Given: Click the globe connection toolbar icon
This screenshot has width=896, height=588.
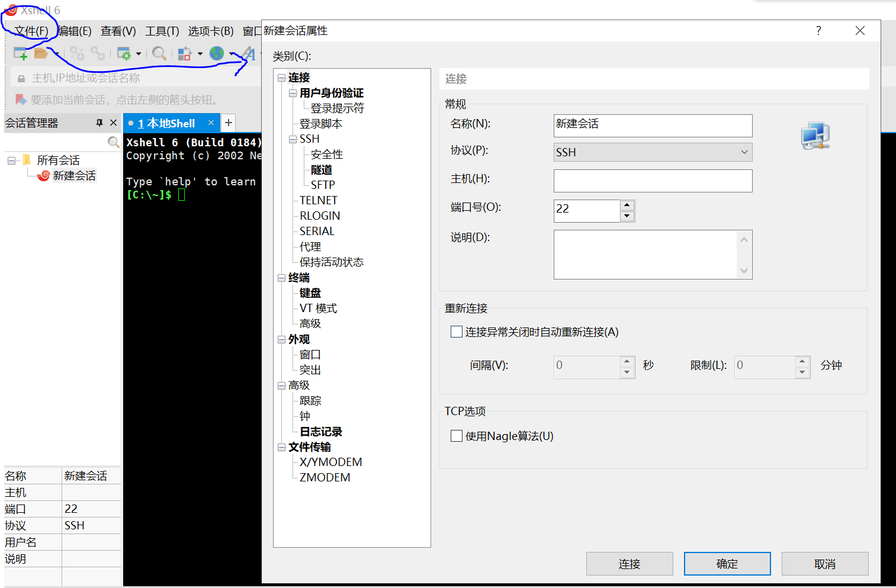Looking at the screenshot, I should tap(217, 53).
